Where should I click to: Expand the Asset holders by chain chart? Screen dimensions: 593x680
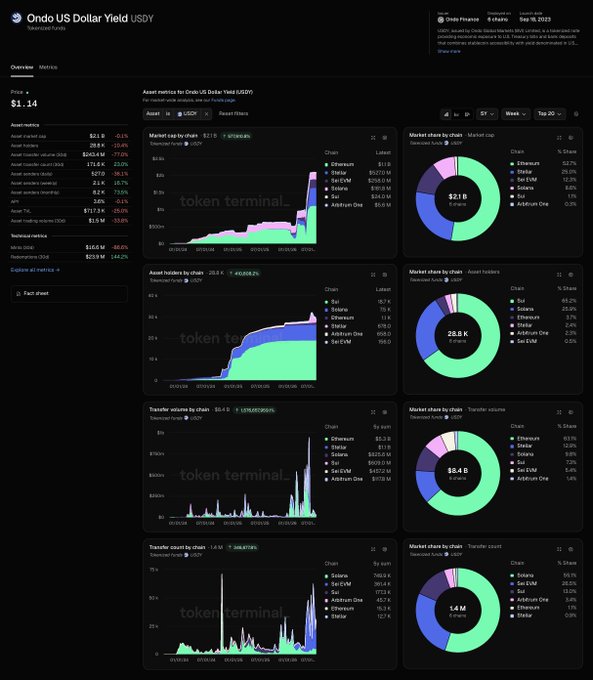tap(373, 275)
